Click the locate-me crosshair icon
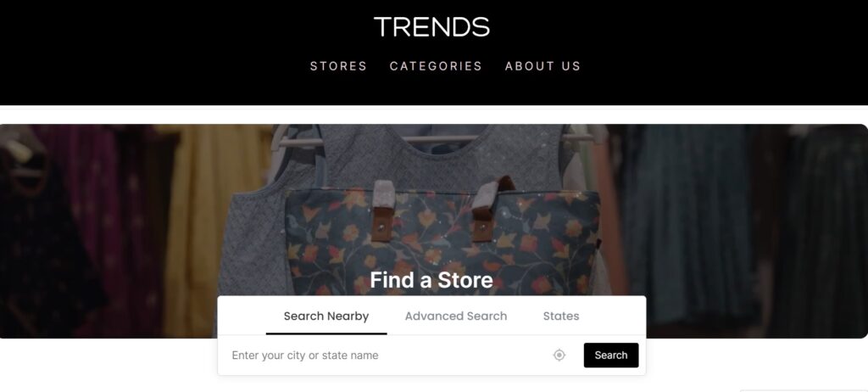The width and height of the screenshot is (868, 392). point(559,356)
